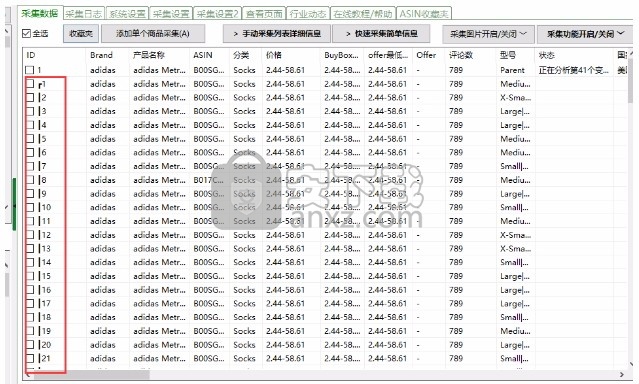Click the 收藏夹 button

click(81, 33)
